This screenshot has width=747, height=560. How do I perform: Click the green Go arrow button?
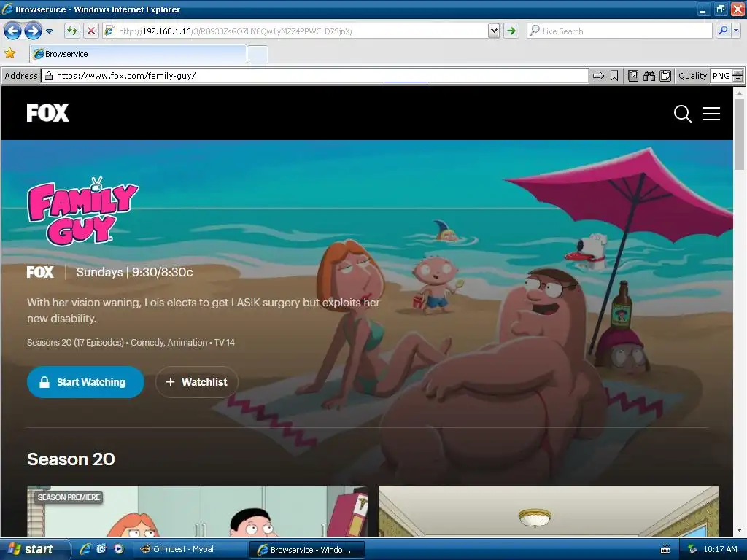click(511, 31)
